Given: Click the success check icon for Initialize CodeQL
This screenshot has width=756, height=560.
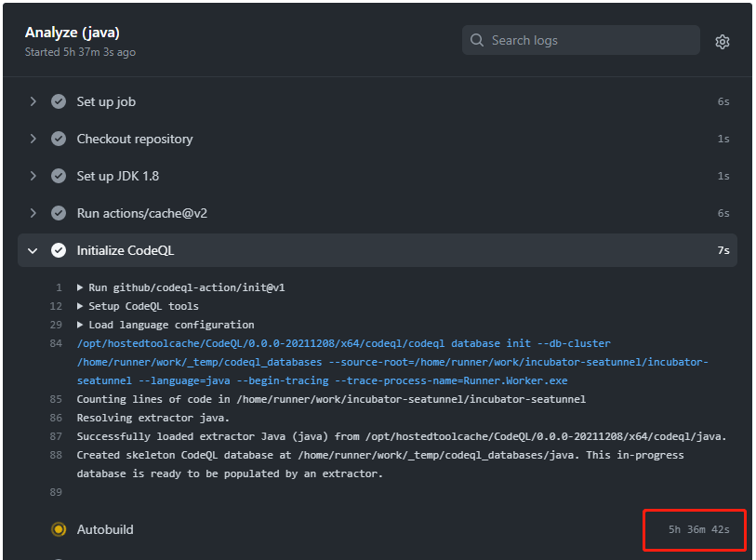Looking at the screenshot, I should [x=59, y=250].
